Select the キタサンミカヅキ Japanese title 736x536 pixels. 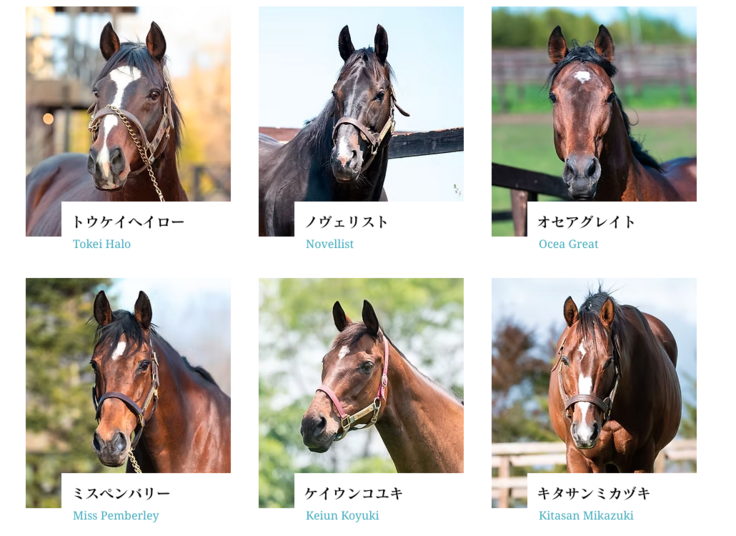[594, 493]
